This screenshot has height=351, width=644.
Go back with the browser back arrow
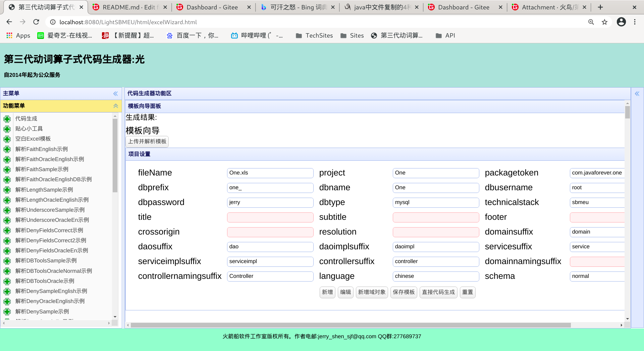9,22
